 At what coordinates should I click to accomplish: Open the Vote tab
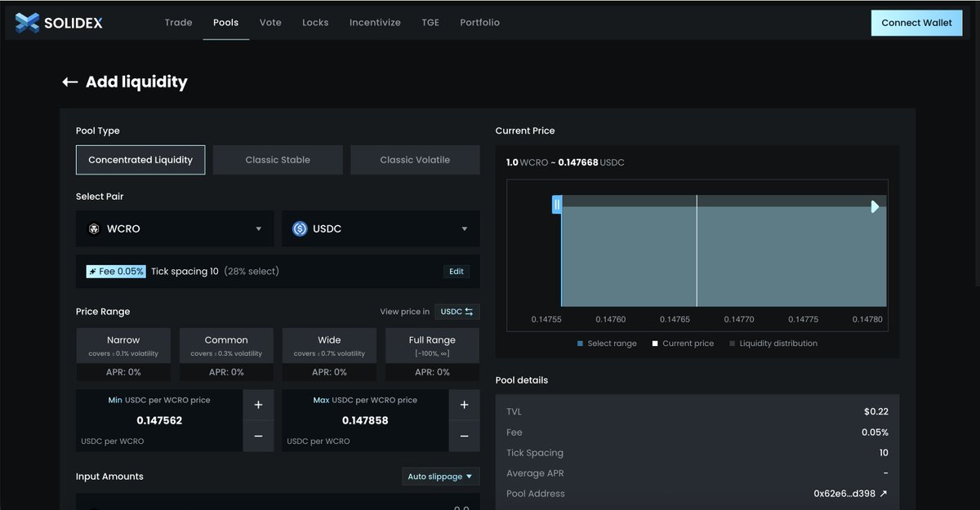270,23
